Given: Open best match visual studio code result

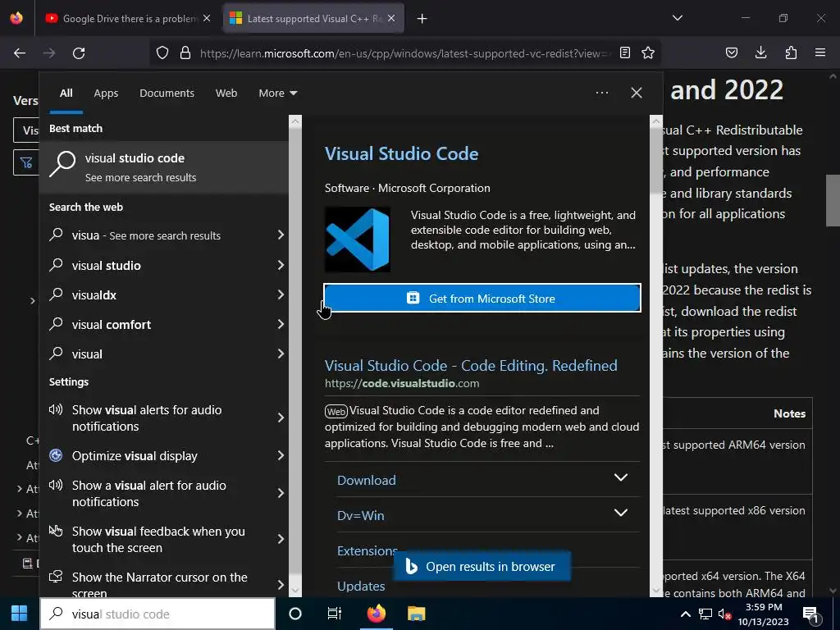Looking at the screenshot, I should [x=164, y=167].
